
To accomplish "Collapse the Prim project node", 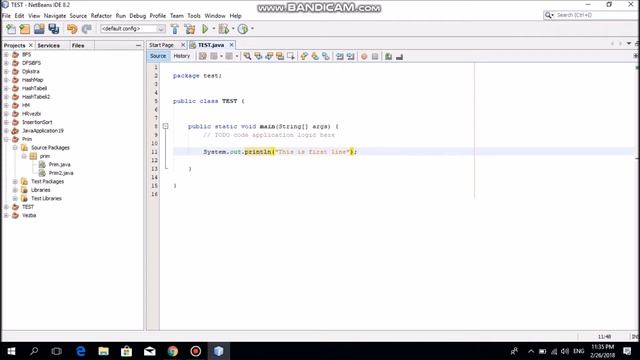I will pos(6,139).
